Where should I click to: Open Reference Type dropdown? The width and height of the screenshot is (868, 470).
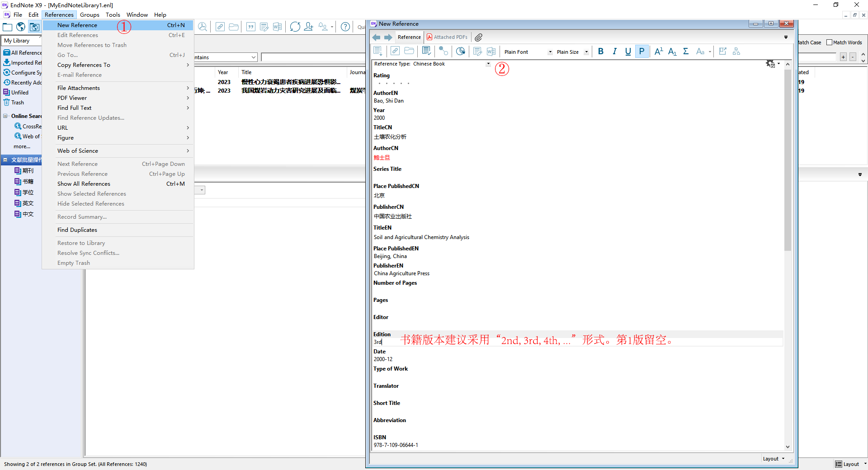click(x=488, y=64)
